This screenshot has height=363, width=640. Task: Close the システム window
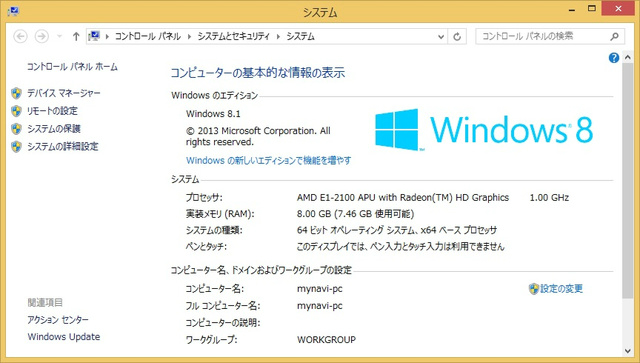pyautogui.click(x=618, y=9)
